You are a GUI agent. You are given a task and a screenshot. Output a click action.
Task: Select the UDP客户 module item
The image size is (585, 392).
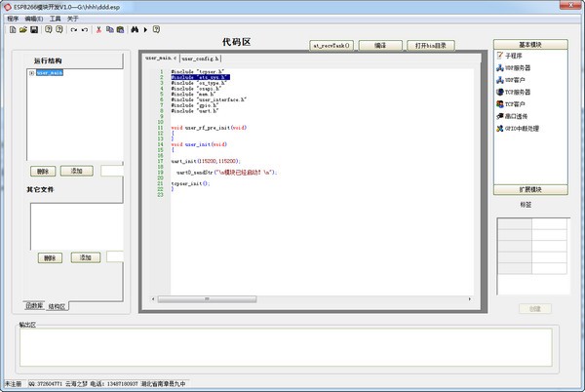coord(510,80)
